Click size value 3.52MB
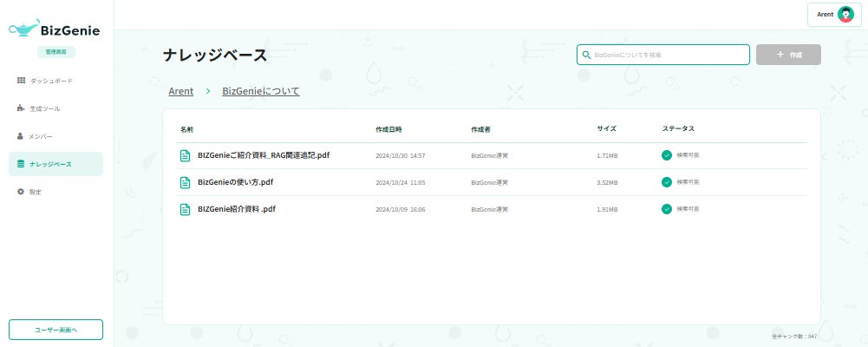This screenshot has height=347, width=868. (607, 183)
